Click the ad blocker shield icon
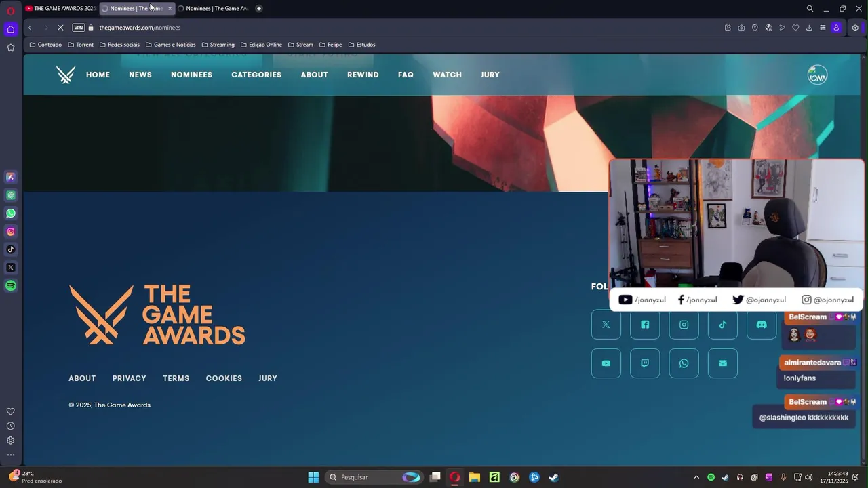 pyautogui.click(x=755, y=28)
